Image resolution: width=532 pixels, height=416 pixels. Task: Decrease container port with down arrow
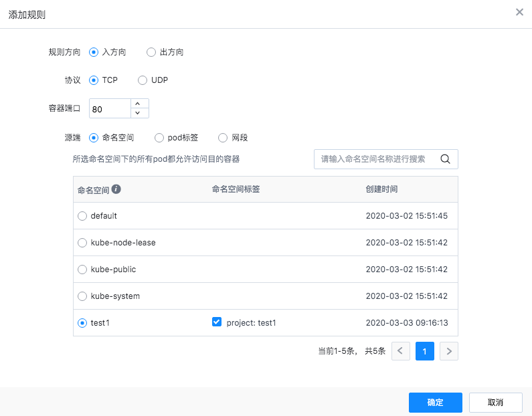coord(138,113)
